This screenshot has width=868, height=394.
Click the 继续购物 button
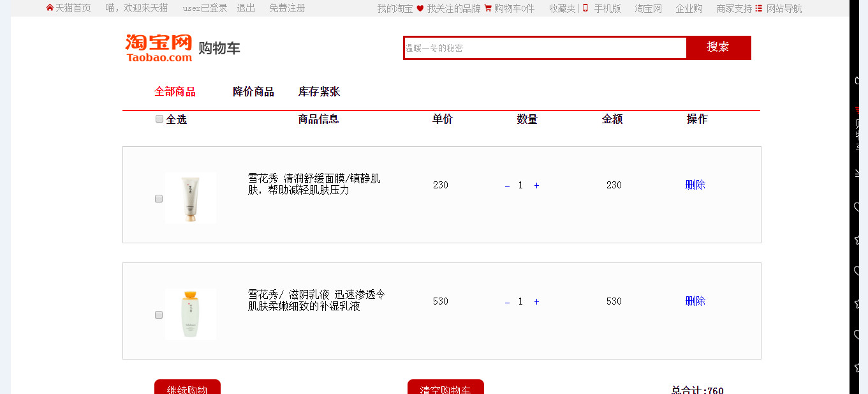(188, 387)
